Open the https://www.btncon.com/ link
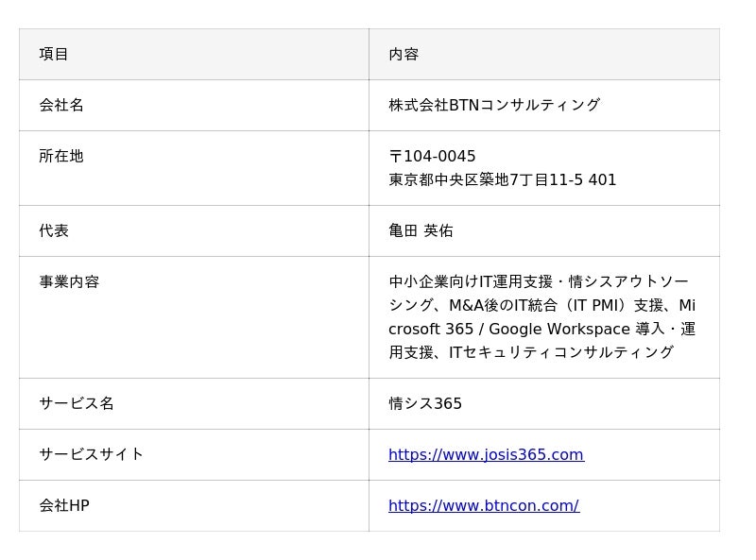Screen dimensions: 756x560 pos(483,506)
